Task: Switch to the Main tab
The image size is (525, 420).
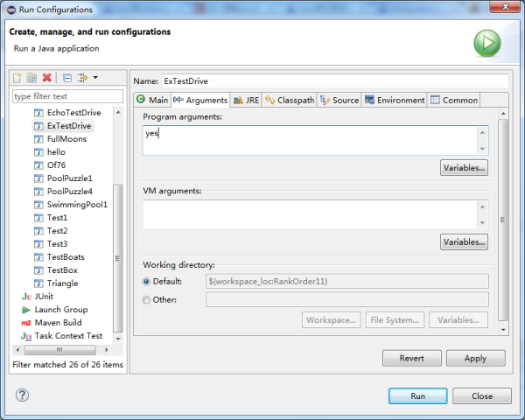Action: click(x=152, y=100)
